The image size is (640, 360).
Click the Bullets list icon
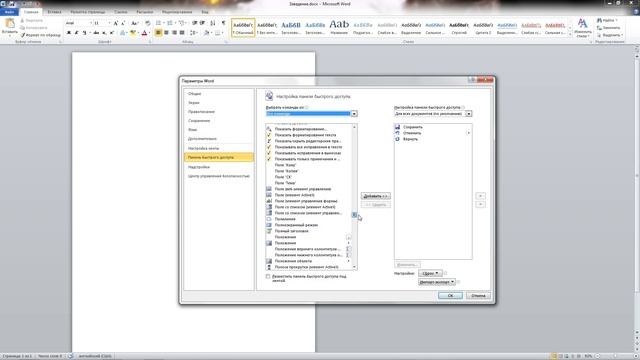[159, 23]
